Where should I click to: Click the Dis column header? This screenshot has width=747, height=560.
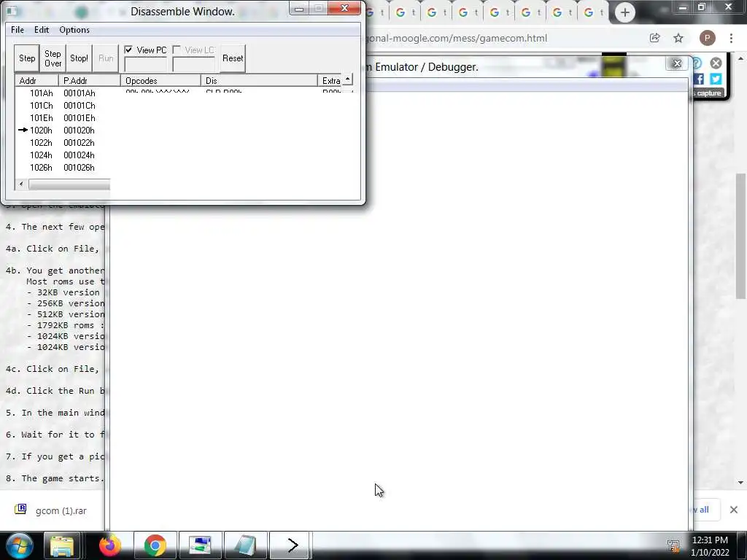point(259,80)
